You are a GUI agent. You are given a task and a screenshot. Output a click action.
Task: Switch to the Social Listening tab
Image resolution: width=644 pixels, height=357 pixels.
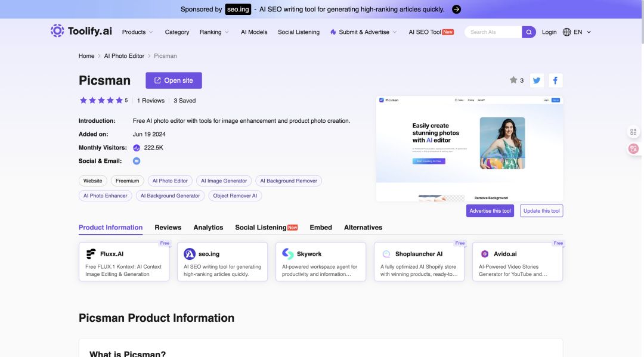click(x=266, y=227)
